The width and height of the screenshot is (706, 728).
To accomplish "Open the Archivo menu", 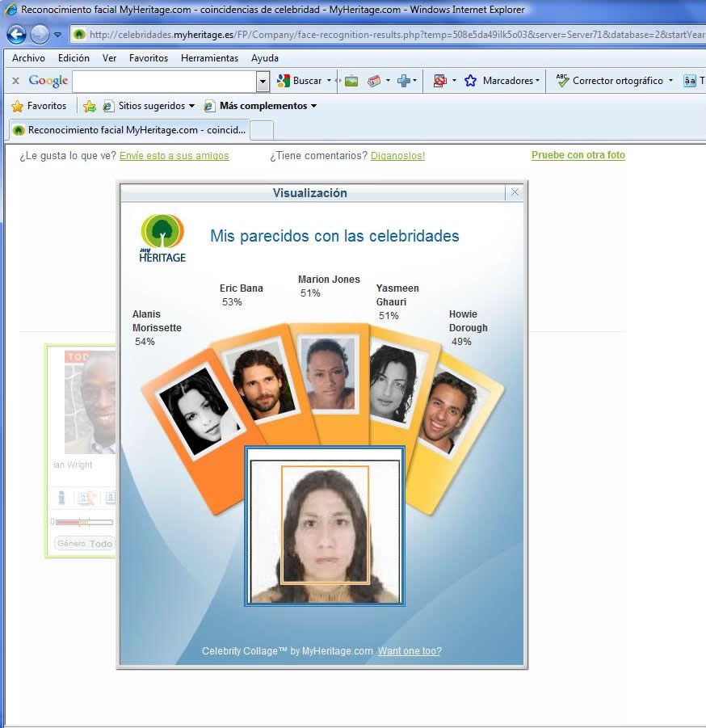I will pyautogui.click(x=29, y=58).
